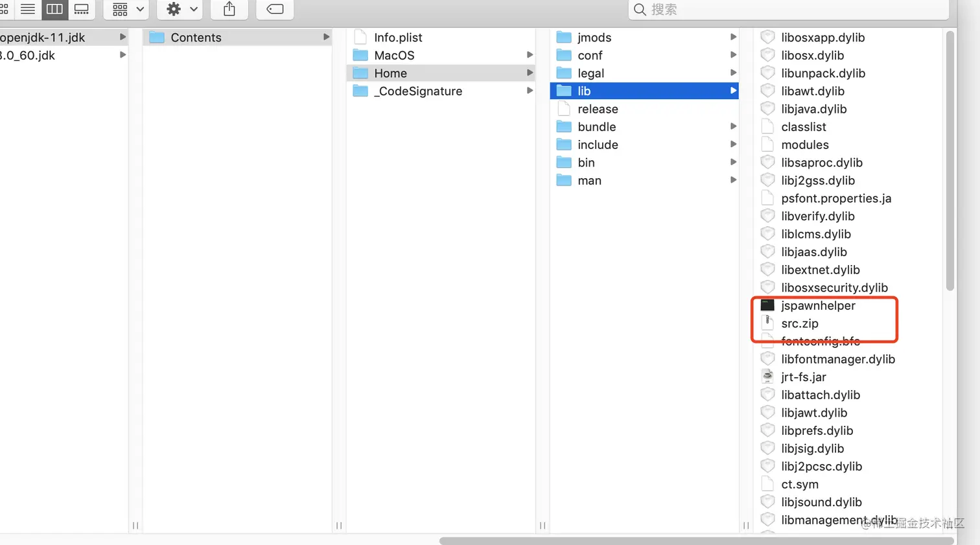Select the highlighted lib folder
Screen dimensions: 980x545
click(x=644, y=91)
